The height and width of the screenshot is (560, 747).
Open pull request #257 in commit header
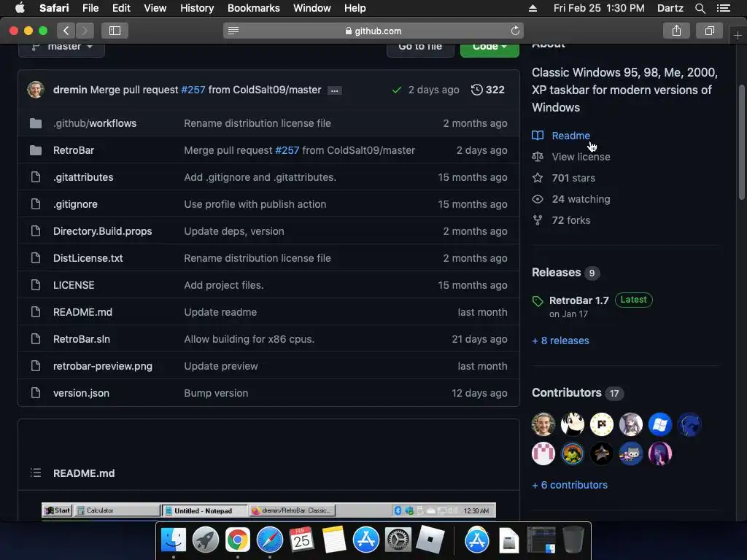193,90
